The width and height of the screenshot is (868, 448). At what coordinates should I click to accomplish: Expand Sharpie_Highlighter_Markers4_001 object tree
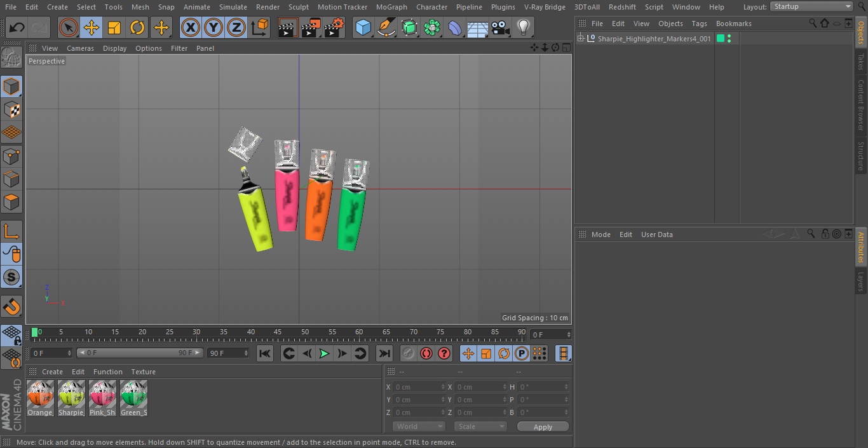pyautogui.click(x=580, y=39)
